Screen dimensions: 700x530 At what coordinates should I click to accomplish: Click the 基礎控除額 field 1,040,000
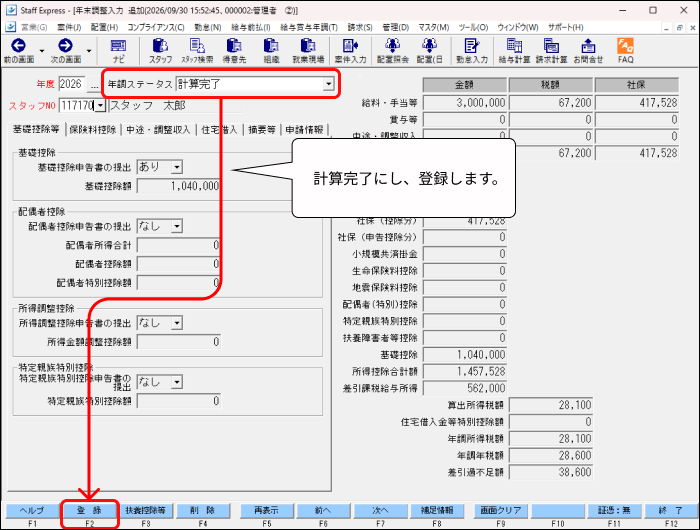click(179, 186)
